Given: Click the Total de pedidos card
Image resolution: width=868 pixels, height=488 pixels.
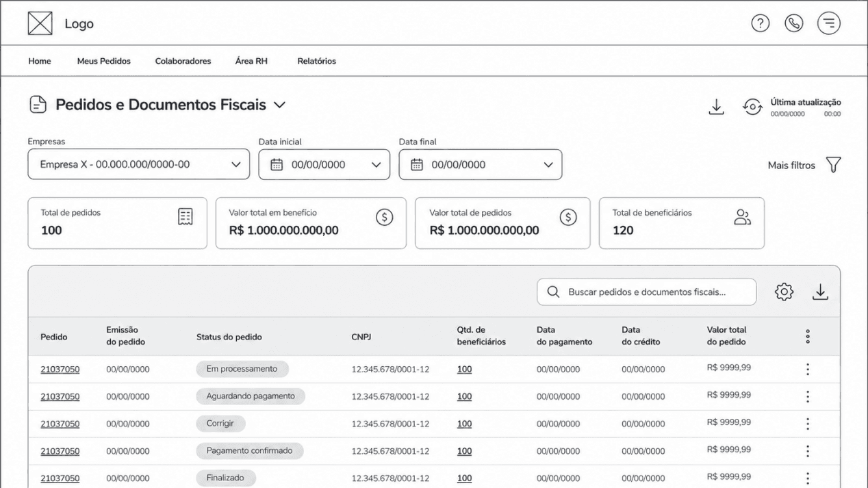Looking at the screenshot, I should 117,223.
